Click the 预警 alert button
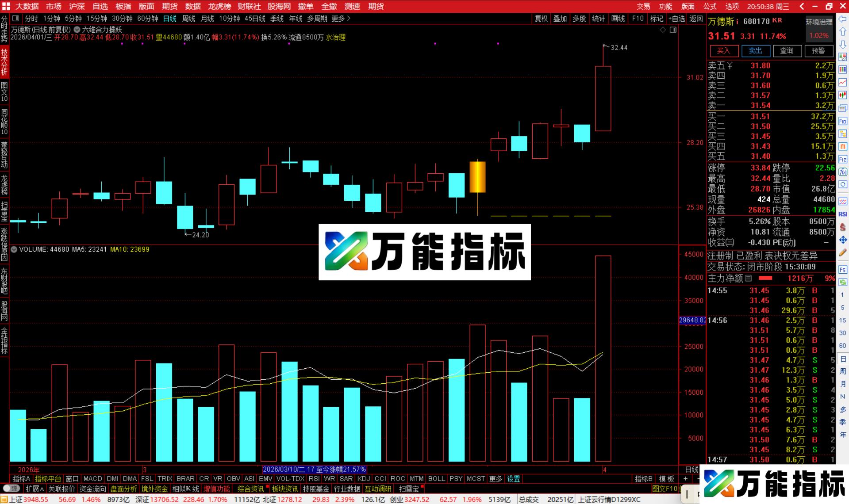The width and height of the screenshot is (849, 504). [819, 51]
